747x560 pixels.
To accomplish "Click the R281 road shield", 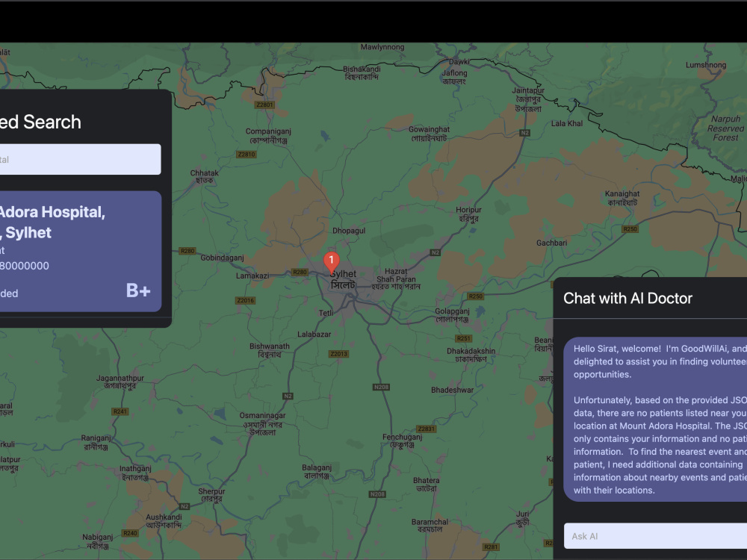I will click(x=491, y=547).
